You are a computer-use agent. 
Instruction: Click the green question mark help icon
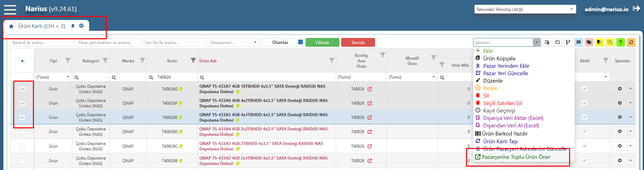coord(621,42)
